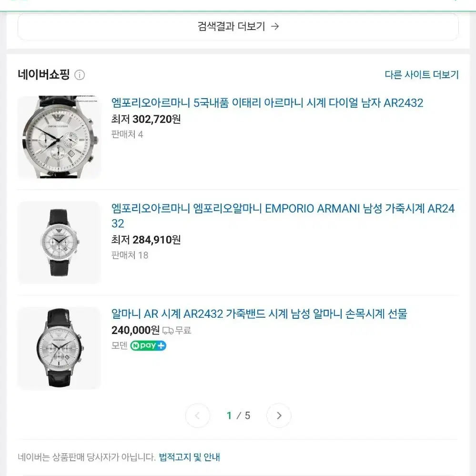Viewport: 476px width, 476px height.
Task: Open EMPORIO ARMANI 남성 가죽시계 listing
Action: click(283, 216)
